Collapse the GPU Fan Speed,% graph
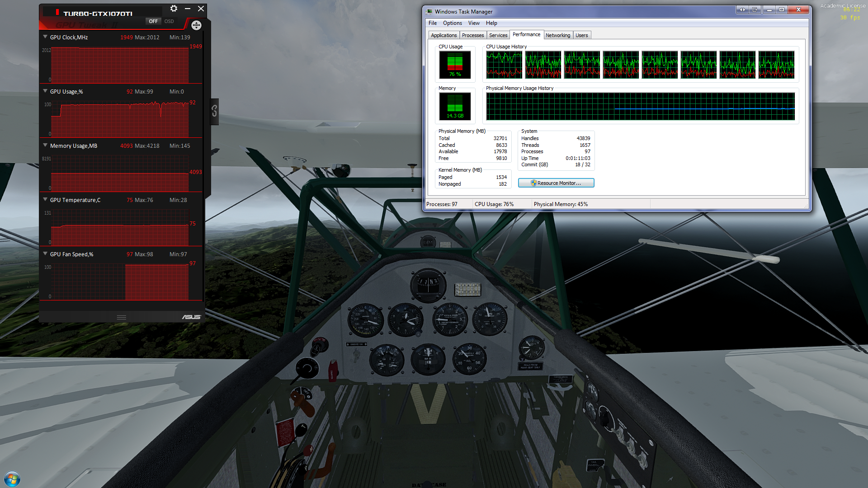 tap(45, 254)
